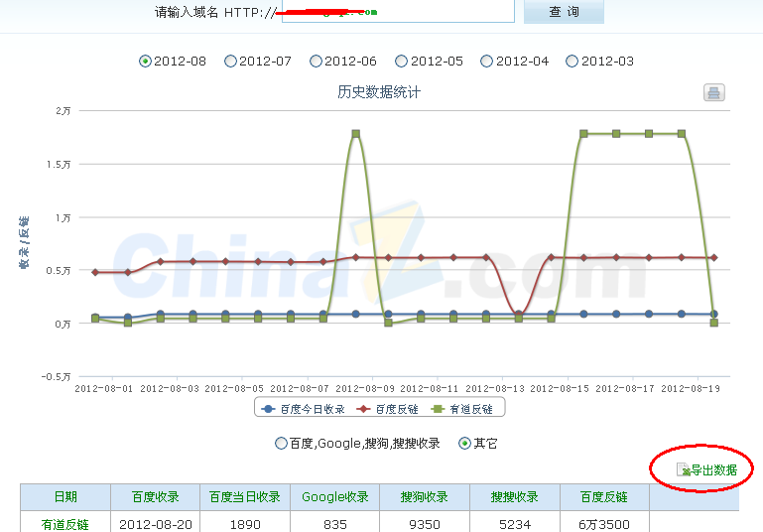The image size is (763, 532).
Task: Click the 有道反链 table header link
Action: pos(64,524)
